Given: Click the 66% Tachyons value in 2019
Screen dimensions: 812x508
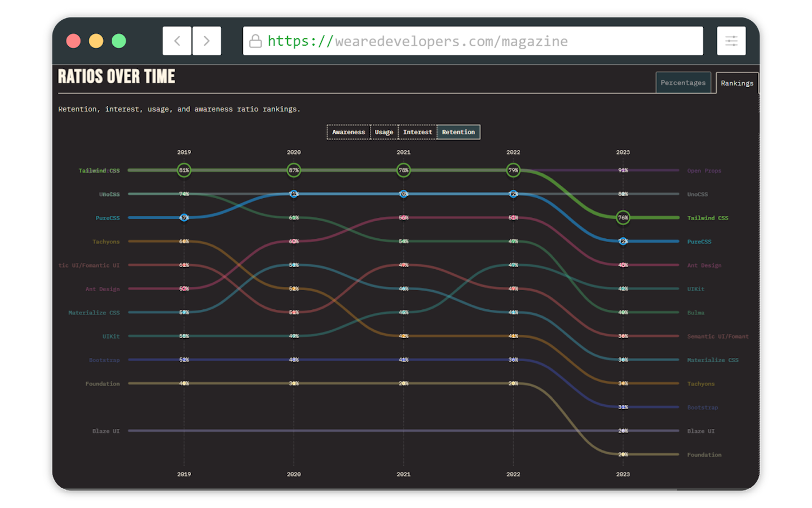Looking at the screenshot, I should (x=184, y=241).
